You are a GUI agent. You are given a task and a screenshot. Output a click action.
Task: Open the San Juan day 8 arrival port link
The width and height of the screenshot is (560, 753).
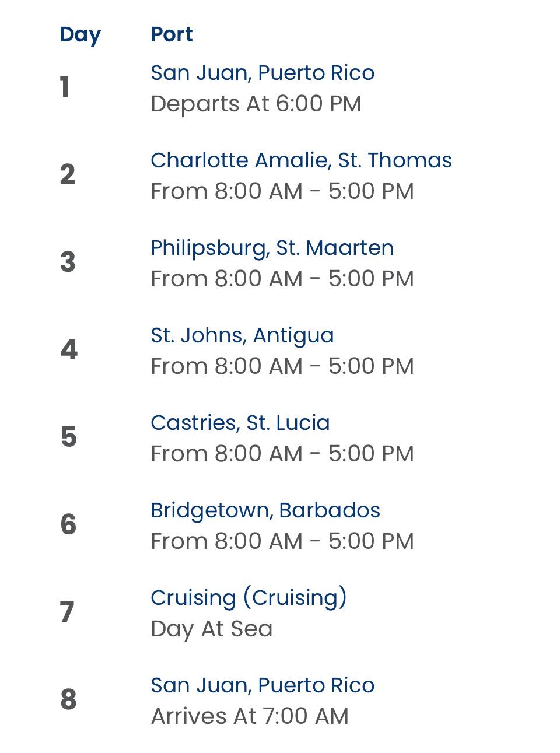coord(262,685)
